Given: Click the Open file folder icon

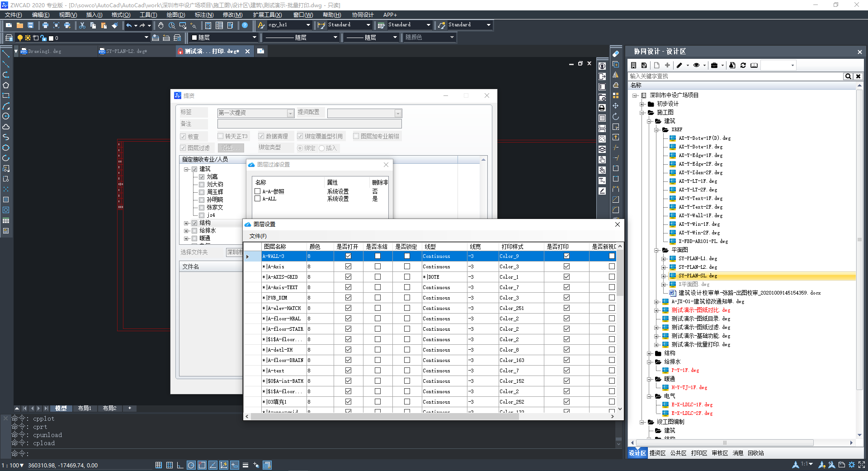Looking at the screenshot, I should tap(19, 25).
